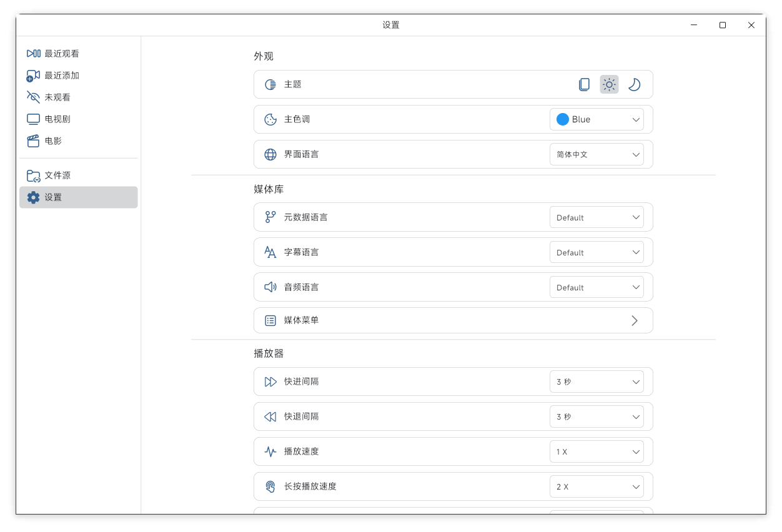Image resolution: width=782 pixels, height=532 pixels.
Task: Switch theme to dark moon mode
Action: [x=634, y=84]
